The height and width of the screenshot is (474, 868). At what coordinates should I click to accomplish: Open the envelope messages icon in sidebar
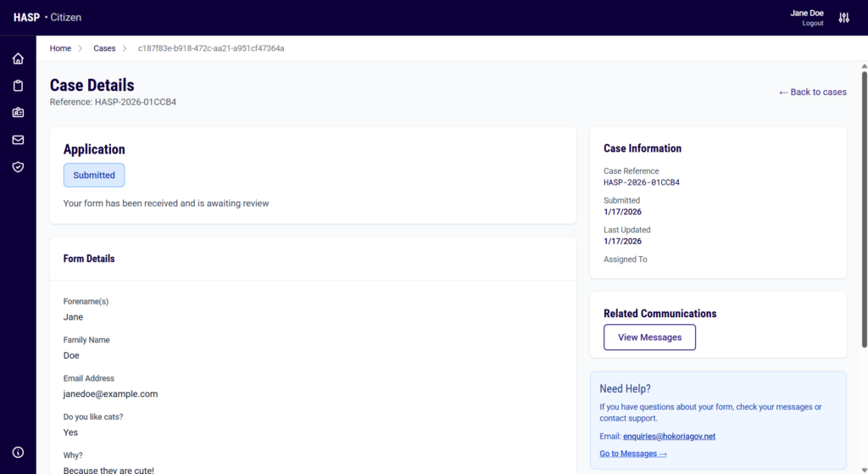tap(18, 140)
